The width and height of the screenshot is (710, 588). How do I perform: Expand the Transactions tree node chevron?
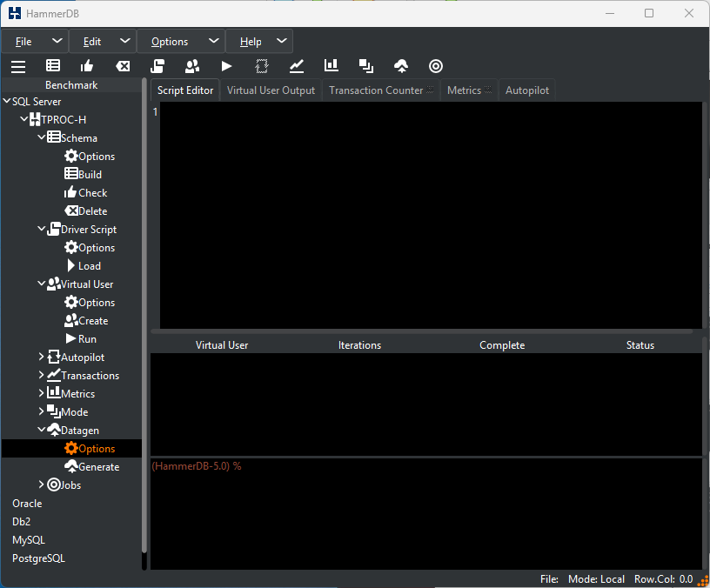41,375
